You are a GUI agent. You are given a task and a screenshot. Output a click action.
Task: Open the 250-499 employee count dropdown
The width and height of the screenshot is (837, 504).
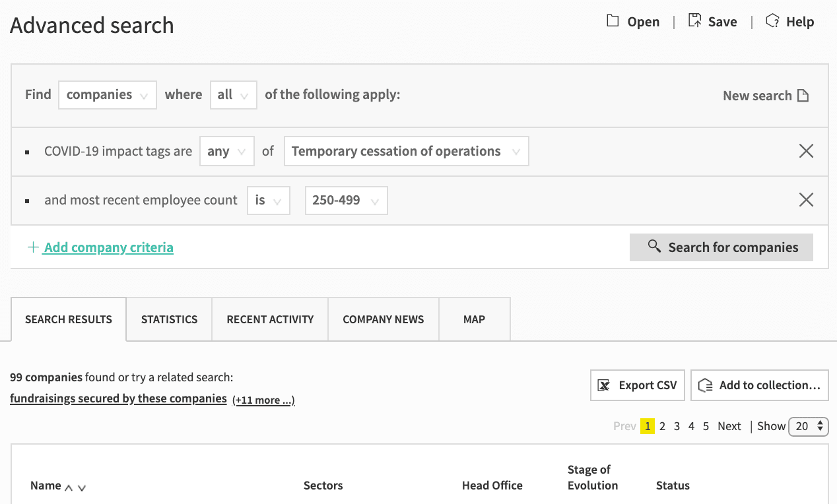pos(346,201)
